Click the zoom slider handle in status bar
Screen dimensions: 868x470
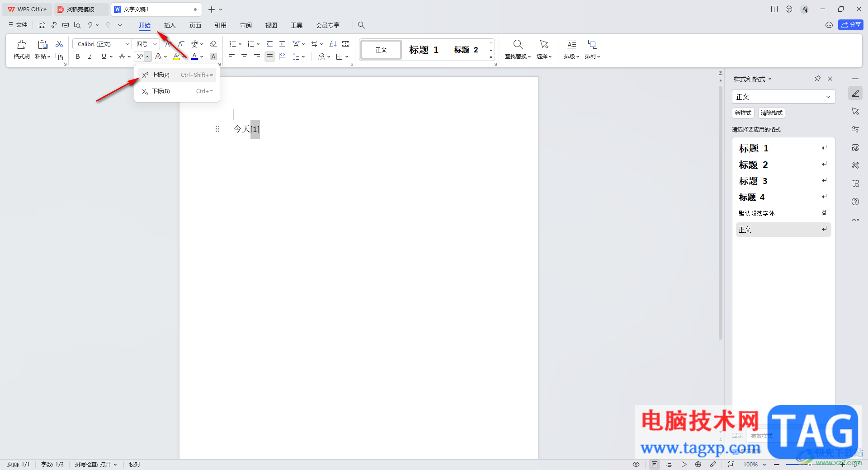tap(810, 464)
